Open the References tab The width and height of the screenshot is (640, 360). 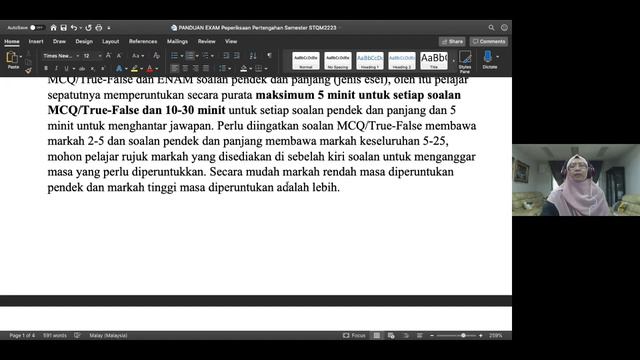pos(143,41)
